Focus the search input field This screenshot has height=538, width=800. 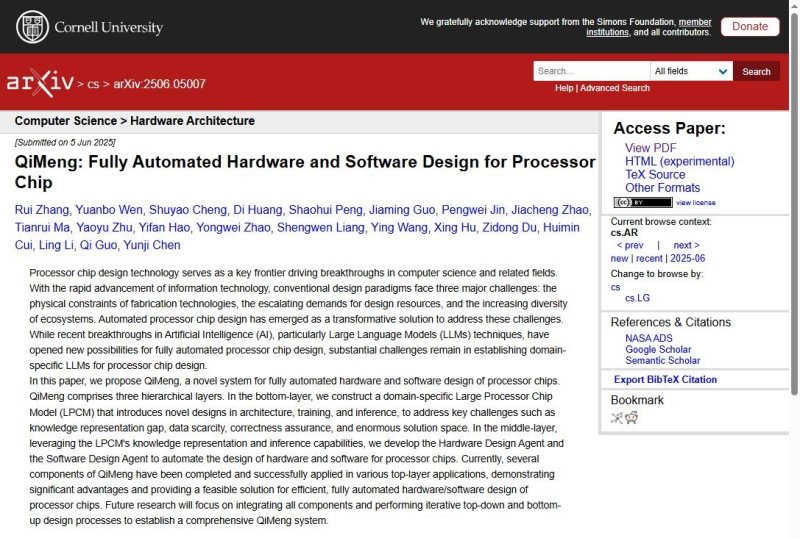point(590,71)
